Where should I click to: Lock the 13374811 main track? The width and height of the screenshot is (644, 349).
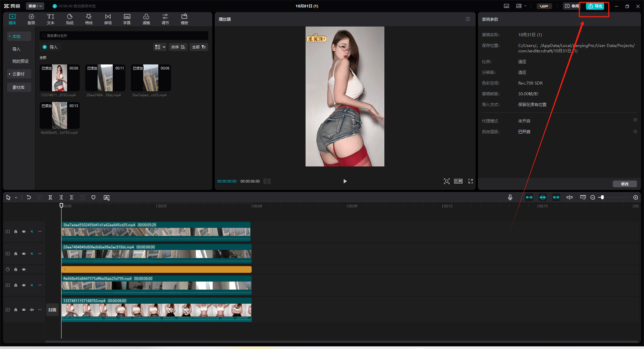(16, 310)
